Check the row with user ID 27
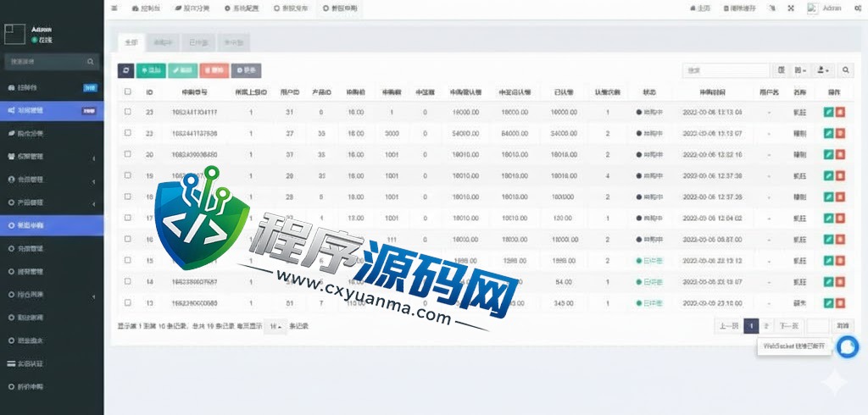 coord(128,133)
